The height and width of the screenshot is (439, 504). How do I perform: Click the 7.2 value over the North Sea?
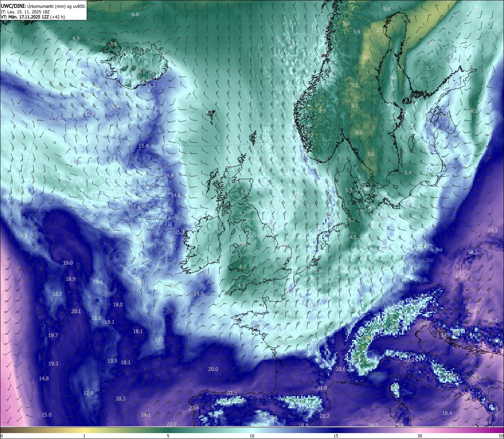(310, 206)
